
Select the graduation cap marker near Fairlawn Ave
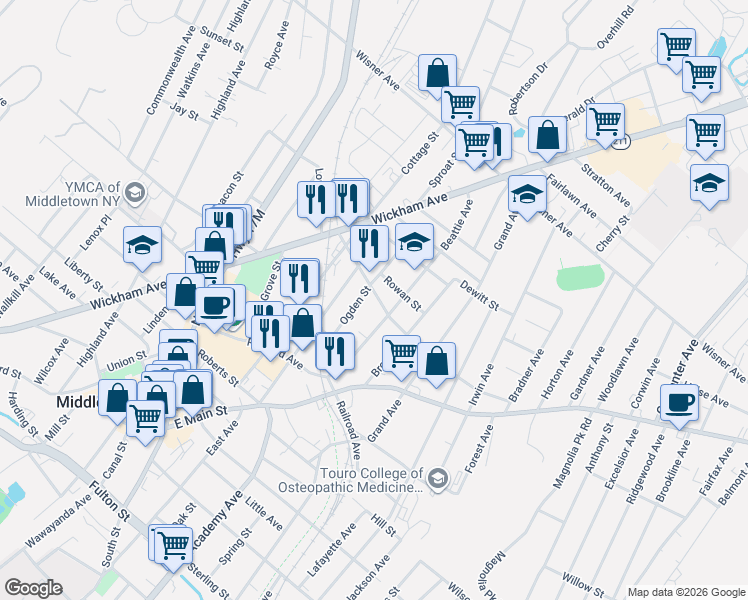[527, 195]
